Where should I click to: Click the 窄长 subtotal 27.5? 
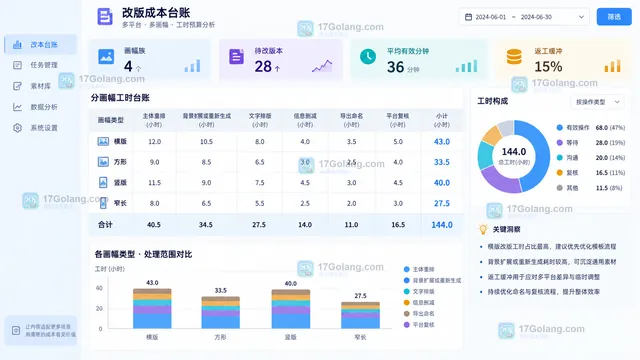[442, 203]
